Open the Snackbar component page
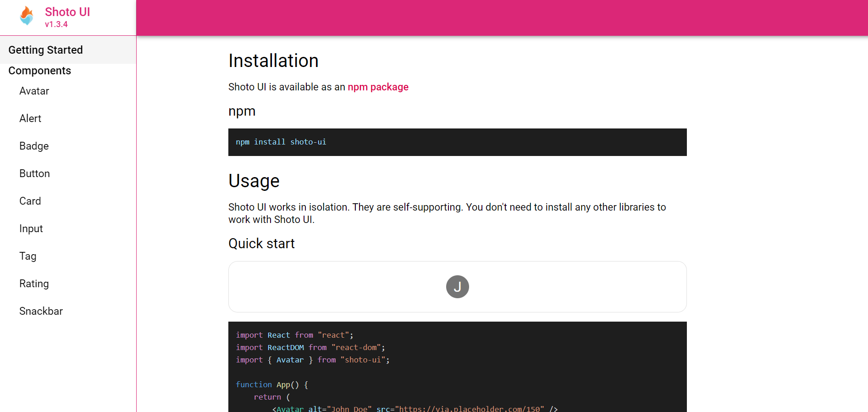The width and height of the screenshot is (868, 412). [41, 311]
